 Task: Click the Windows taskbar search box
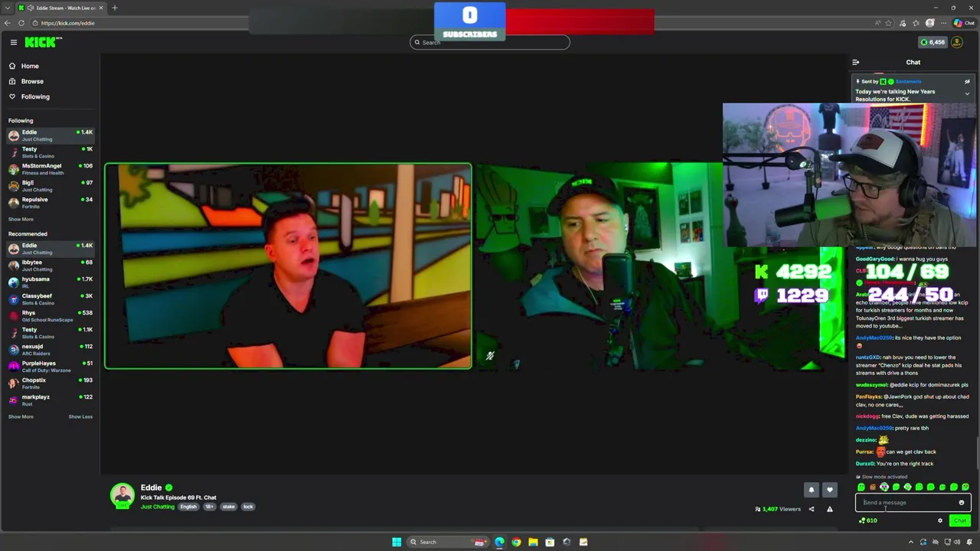[x=448, y=542]
